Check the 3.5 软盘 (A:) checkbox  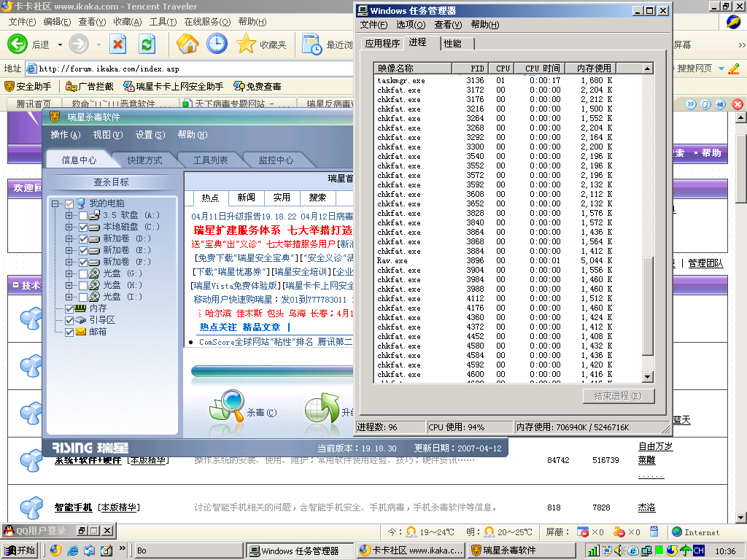[x=83, y=215]
